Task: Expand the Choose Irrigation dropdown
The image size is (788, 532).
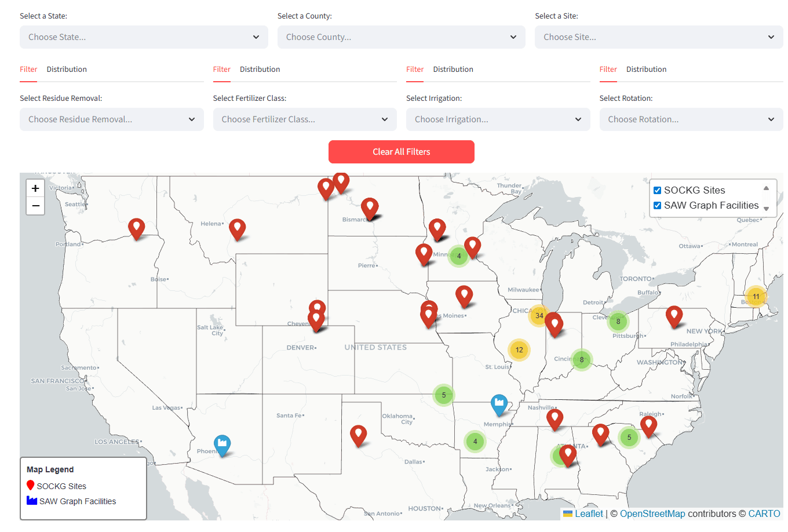Action: 498,119
